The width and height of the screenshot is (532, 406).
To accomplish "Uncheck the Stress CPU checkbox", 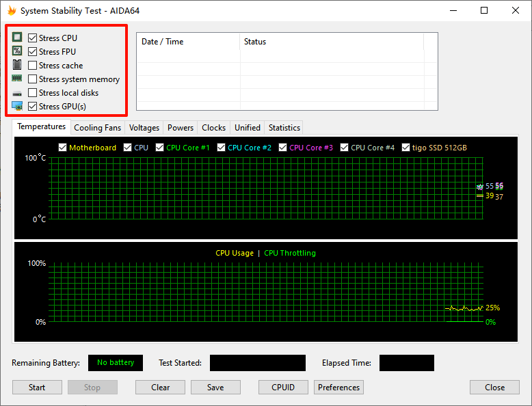I will (x=32, y=38).
